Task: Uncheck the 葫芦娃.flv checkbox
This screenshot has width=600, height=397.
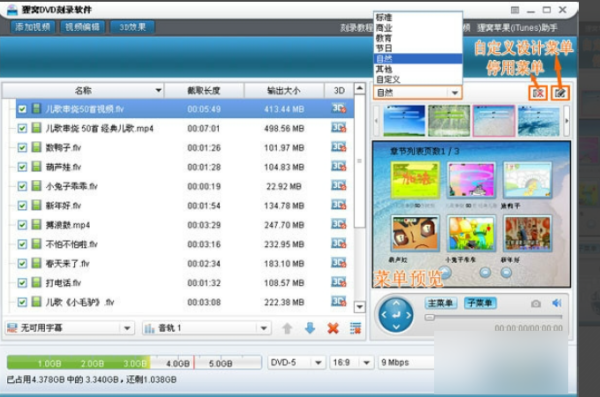Action: coord(22,167)
